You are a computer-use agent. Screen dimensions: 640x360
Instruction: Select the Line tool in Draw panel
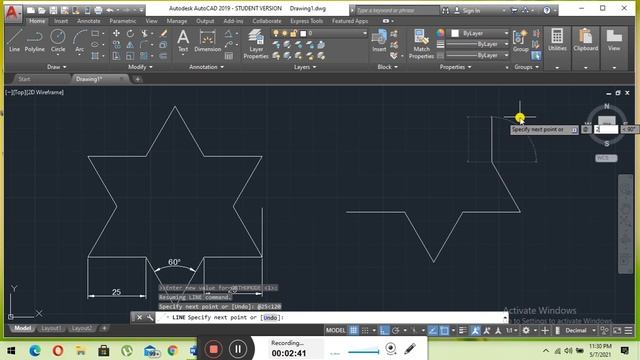coord(14,40)
